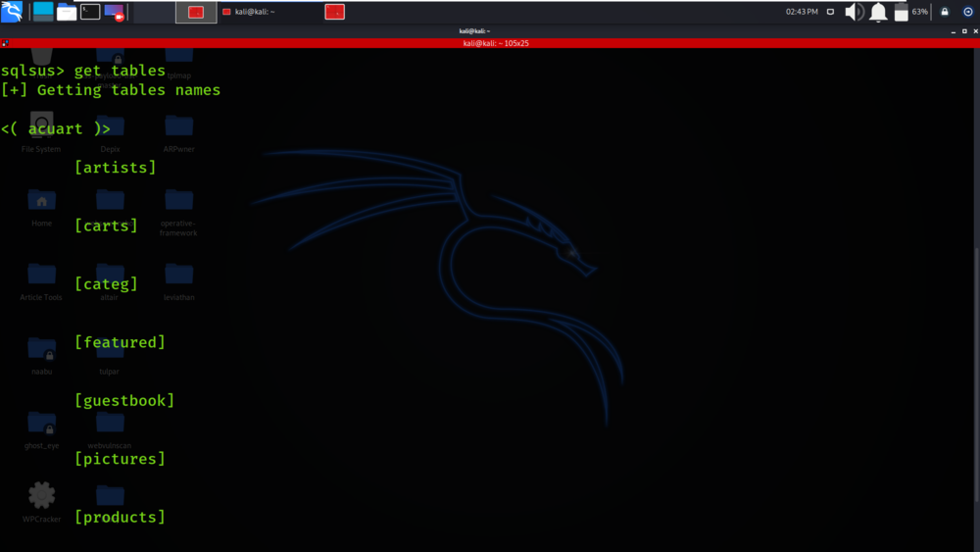980x552 pixels.
Task: Launch the terminal emulator from panel
Action: 90,11
